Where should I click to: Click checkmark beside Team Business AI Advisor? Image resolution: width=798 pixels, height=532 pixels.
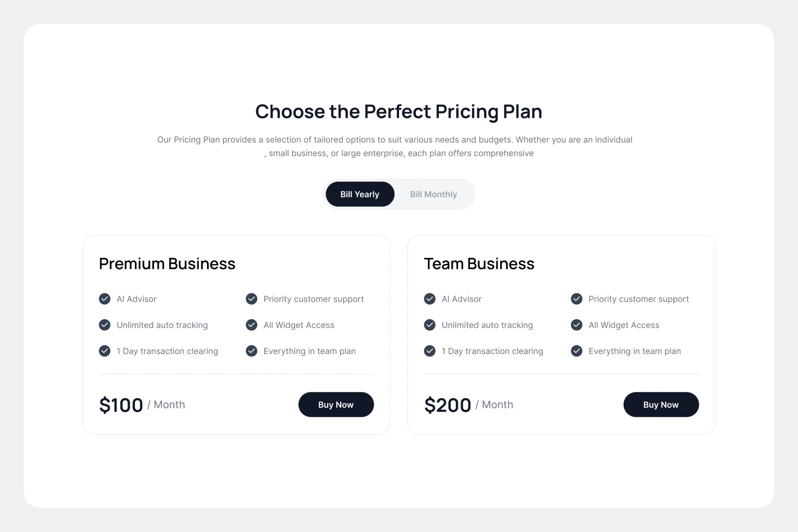click(430, 299)
